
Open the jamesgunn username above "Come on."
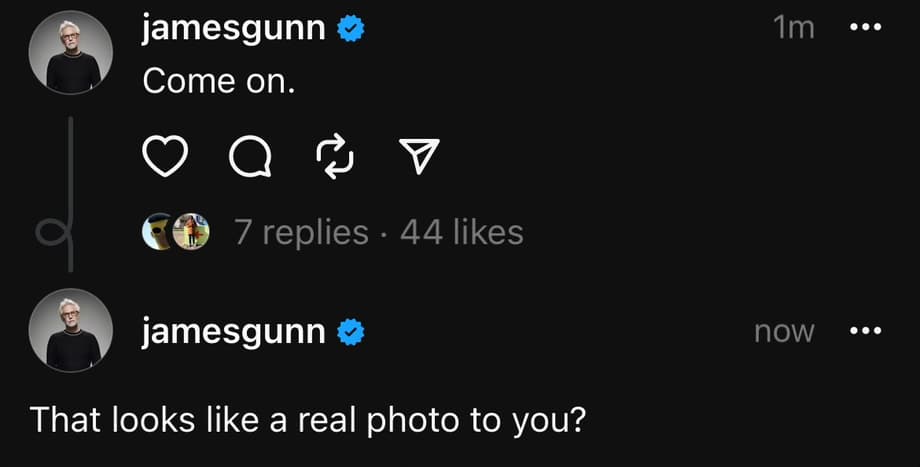coord(234,29)
